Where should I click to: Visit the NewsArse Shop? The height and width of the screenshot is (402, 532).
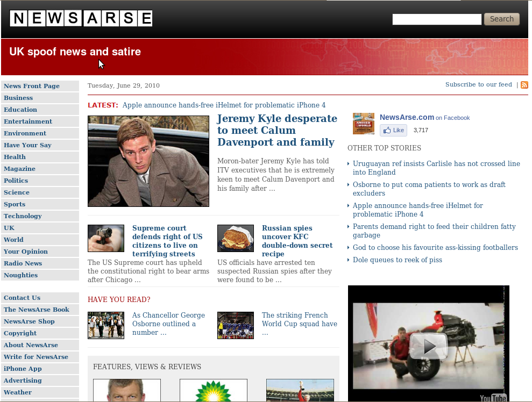(x=40, y=322)
